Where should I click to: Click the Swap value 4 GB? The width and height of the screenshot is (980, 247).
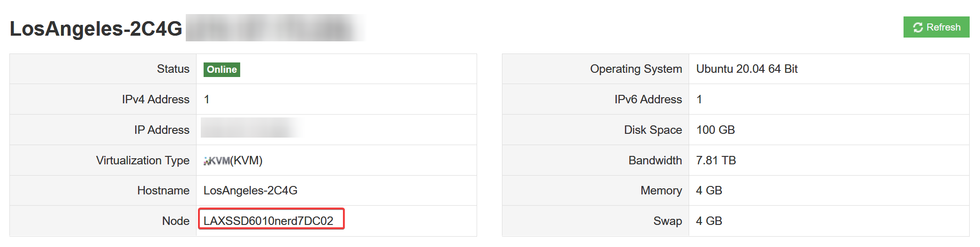[709, 221]
